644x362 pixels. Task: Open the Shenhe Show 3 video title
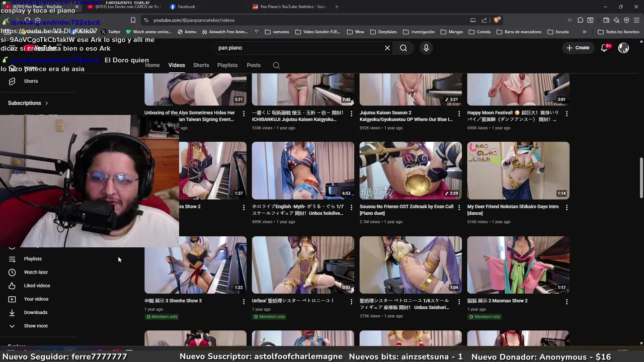click(x=173, y=301)
